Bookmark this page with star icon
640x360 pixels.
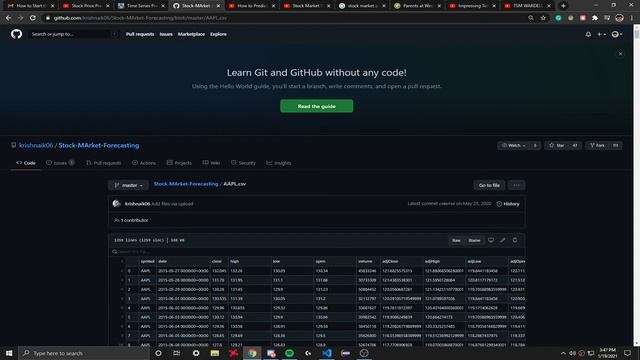click(x=543, y=18)
